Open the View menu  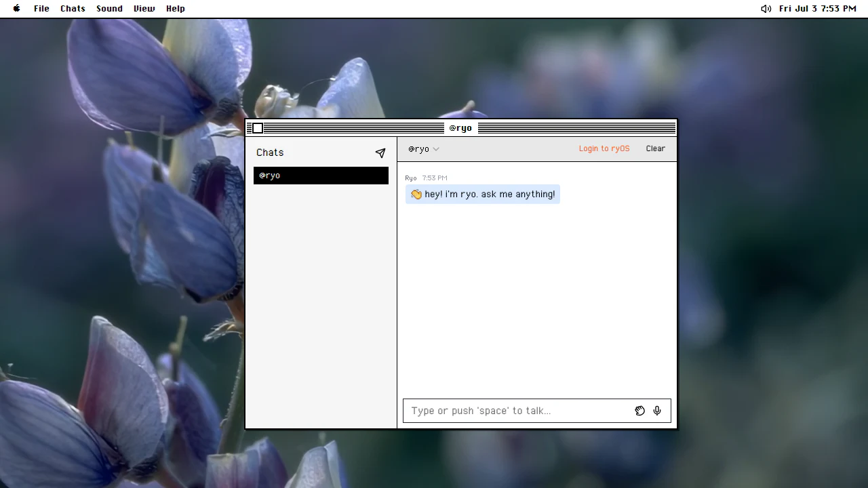coord(144,9)
